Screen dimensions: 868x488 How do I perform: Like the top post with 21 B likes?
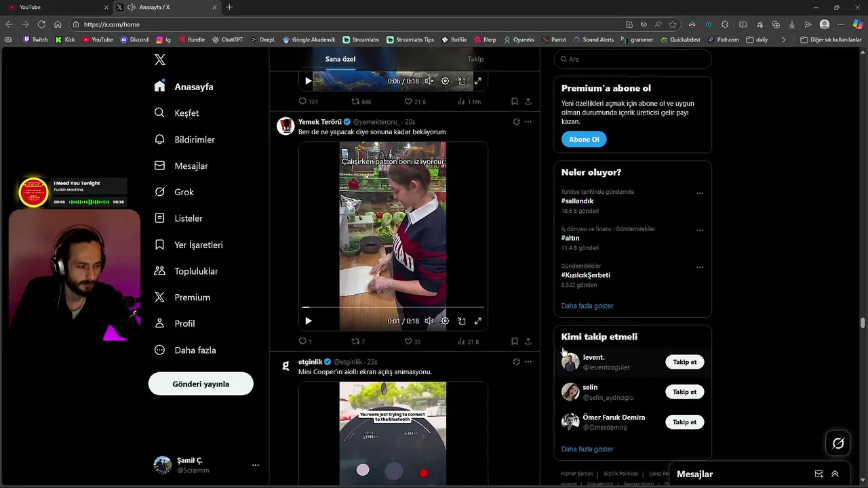415,102
